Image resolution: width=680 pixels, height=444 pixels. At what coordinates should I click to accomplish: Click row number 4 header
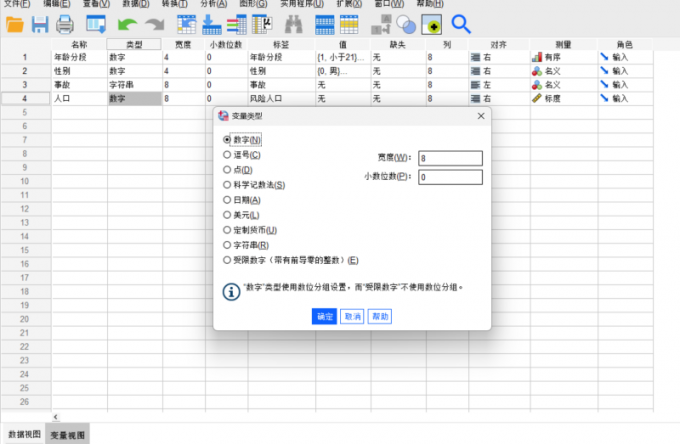tap(25, 98)
